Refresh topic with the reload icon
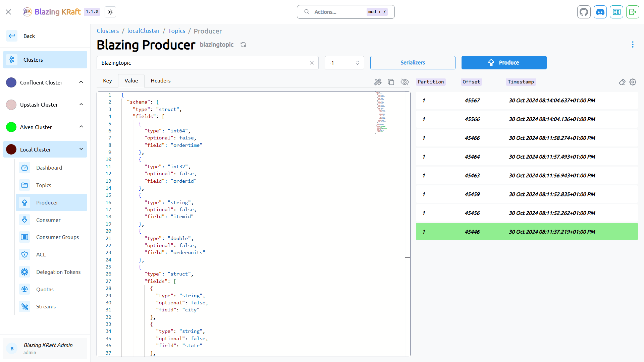This screenshot has height=362, width=644. pos(243,45)
